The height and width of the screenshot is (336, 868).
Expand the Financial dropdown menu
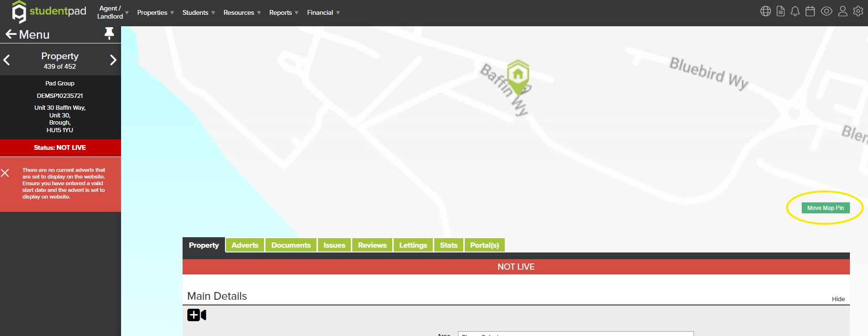pyautogui.click(x=323, y=13)
